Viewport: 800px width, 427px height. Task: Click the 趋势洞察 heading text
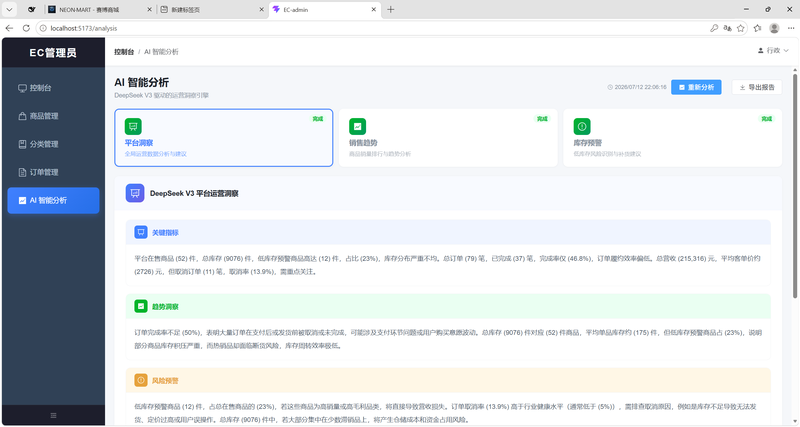165,307
